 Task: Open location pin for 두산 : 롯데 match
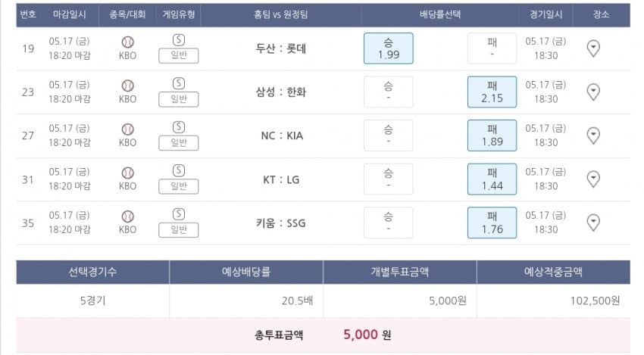593,48
